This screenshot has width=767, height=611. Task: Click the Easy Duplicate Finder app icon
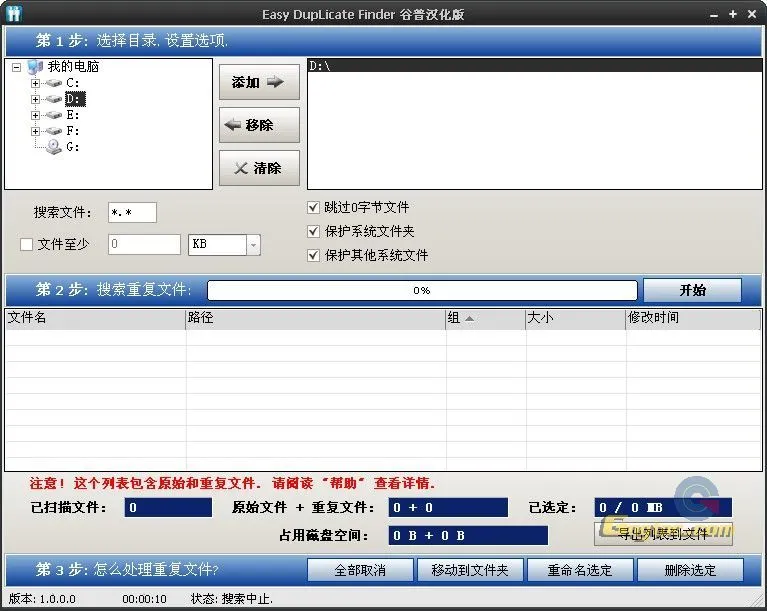point(14,14)
